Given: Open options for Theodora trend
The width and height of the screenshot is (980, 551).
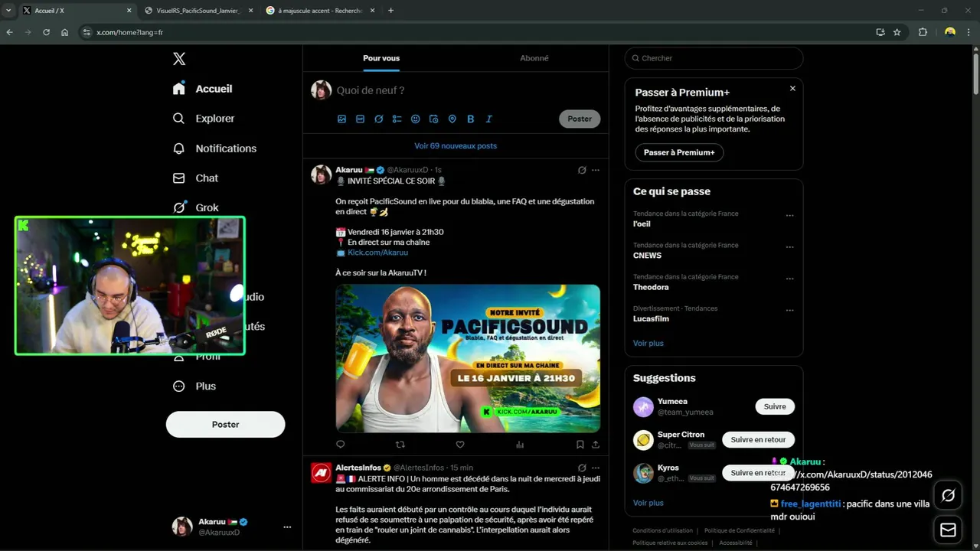Looking at the screenshot, I should (x=789, y=279).
